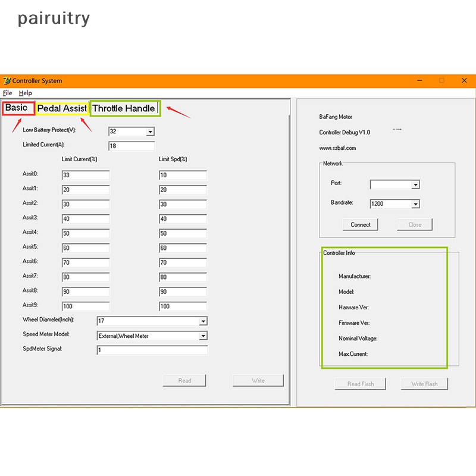Viewport: 476px width, 476px height.
Task: Select the Assit0 Limit Current field
Action: (x=85, y=176)
